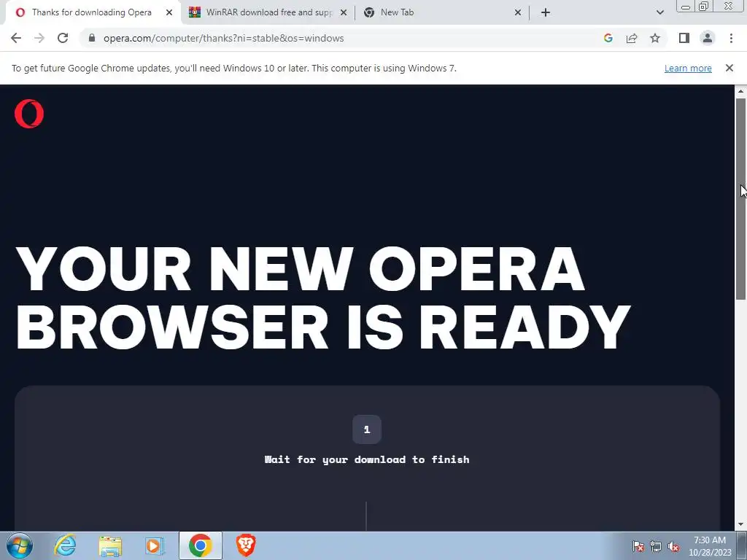Open Windows Explorer from the taskbar
The width and height of the screenshot is (747, 560).
pyautogui.click(x=110, y=545)
